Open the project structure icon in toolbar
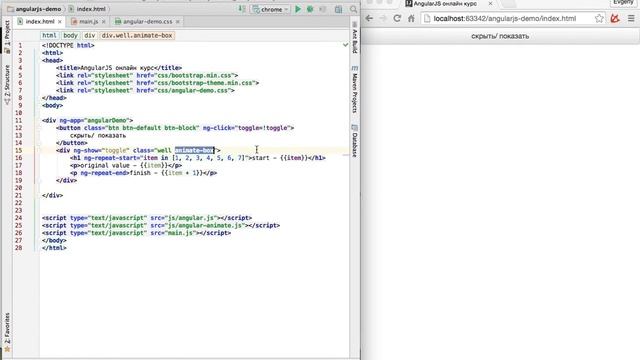The image size is (640, 360). click(338, 9)
